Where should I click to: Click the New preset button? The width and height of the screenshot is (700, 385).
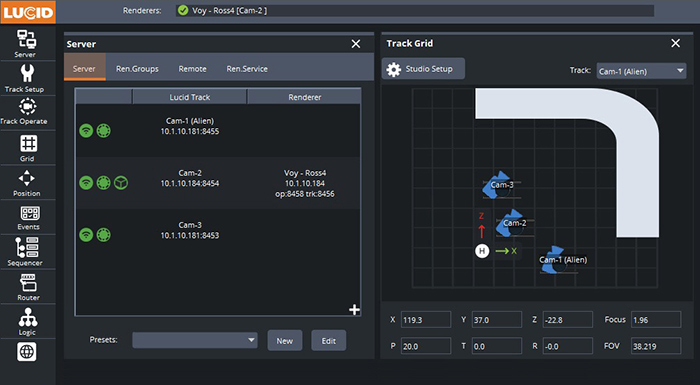(x=285, y=340)
